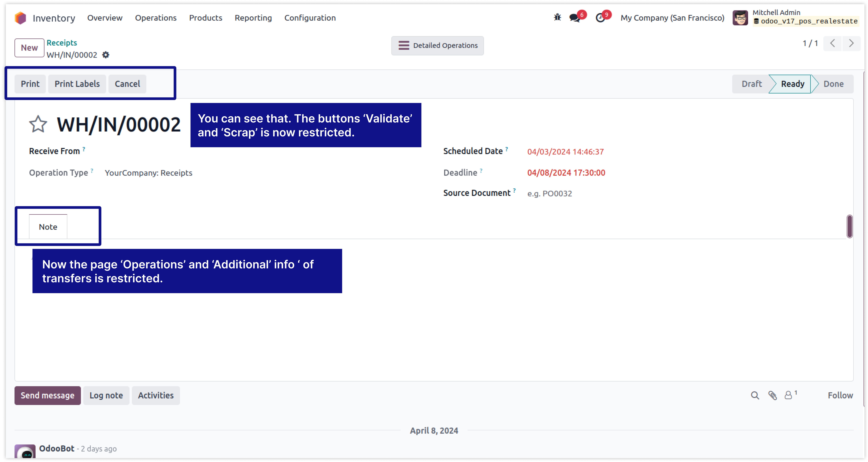Switch to the Note tab
Image resolution: width=868 pixels, height=462 pixels.
click(48, 227)
